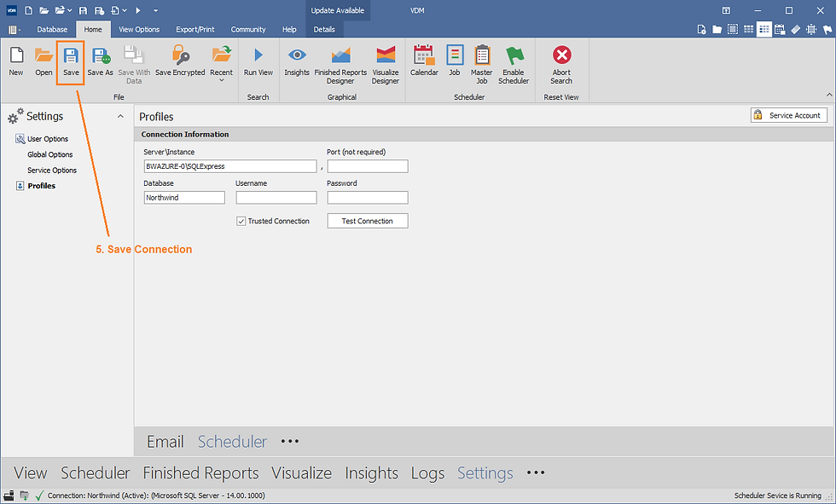Viewport: 836px width, 504px height.
Task: Save the connection with the Save ribbon button
Action: tap(71, 61)
